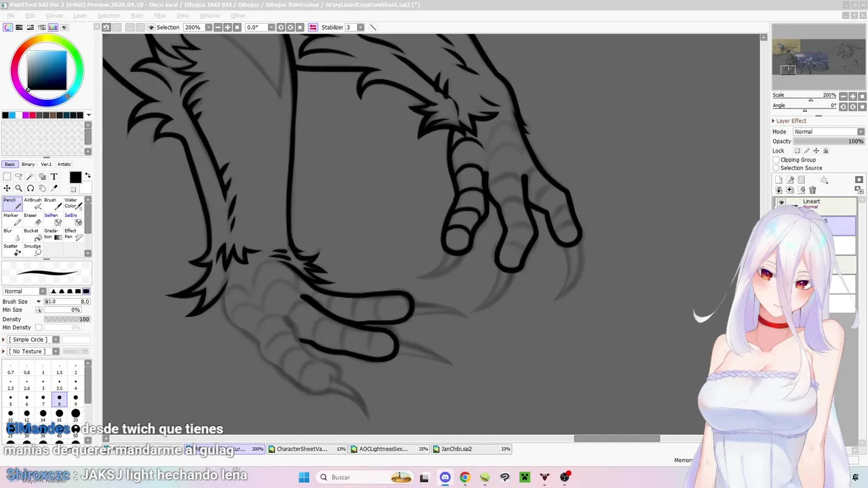
Task: Select the Hand pan tool
Action: pyautogui.click(x=42, y=188)
